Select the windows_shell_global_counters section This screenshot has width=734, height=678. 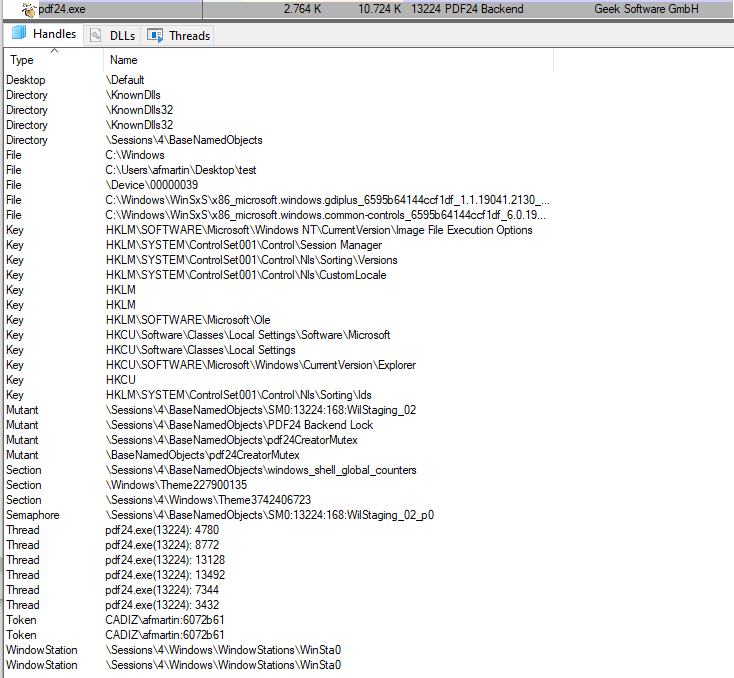click(261, 470)
